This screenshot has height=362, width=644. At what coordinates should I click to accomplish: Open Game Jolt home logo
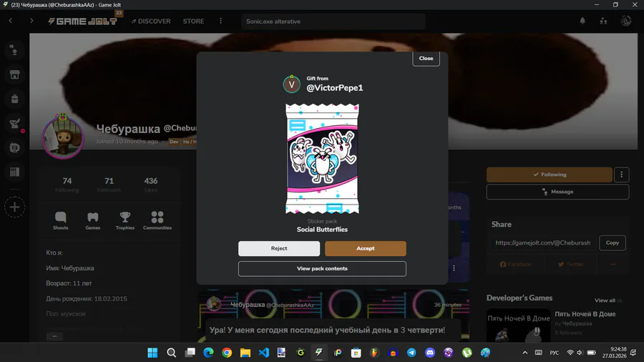coord(82,21)
